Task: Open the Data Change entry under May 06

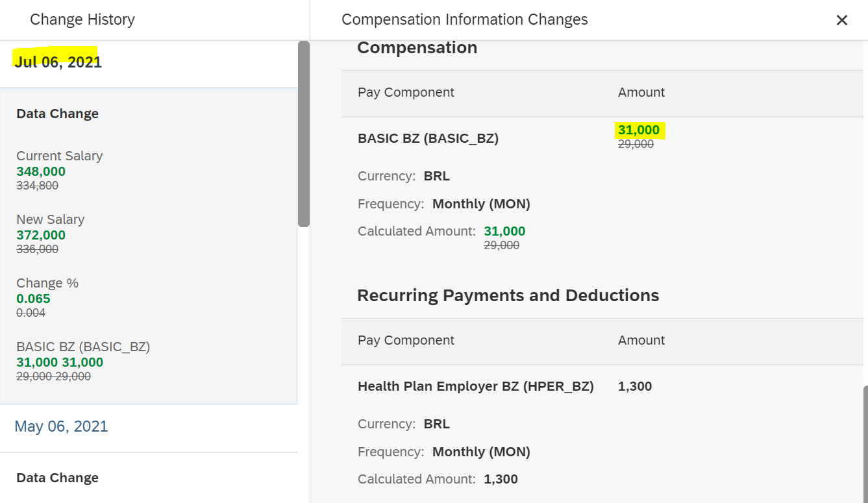Action: tap(58, 478)
